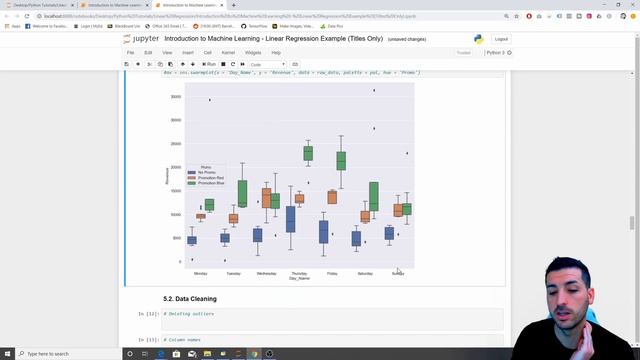The width and height of the screenshot is (640, 360).
Task: Open the Apps bookmarks shortcut
Action: click(x=13, y=26)
